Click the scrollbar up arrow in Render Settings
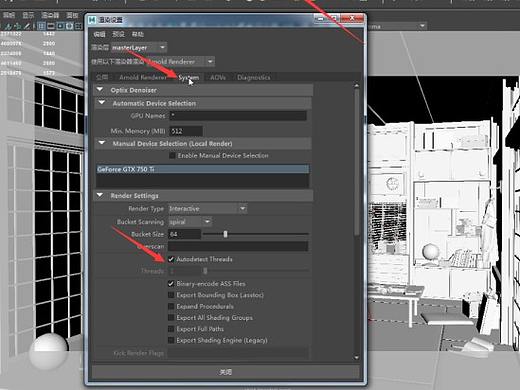 [x=357, y=86]
